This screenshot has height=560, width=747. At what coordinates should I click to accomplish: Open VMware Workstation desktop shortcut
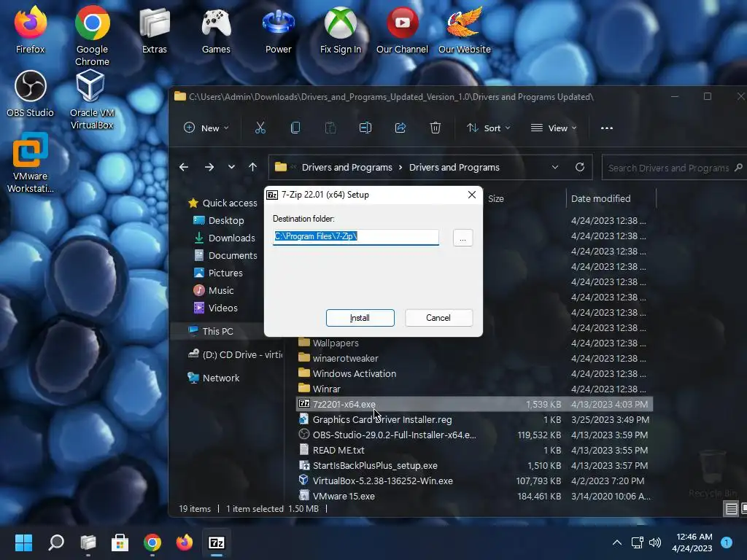click(x=31, y=163)
